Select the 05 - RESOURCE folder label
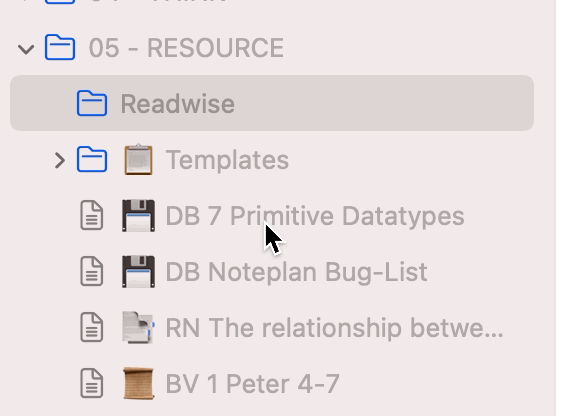Viewport: 562px width, 416px height. click(186, 48)
